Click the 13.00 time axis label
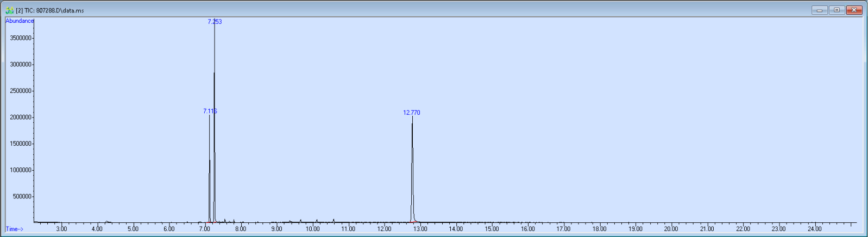The height and width of the screenshot is (237, 868). (x=420, y=229)
